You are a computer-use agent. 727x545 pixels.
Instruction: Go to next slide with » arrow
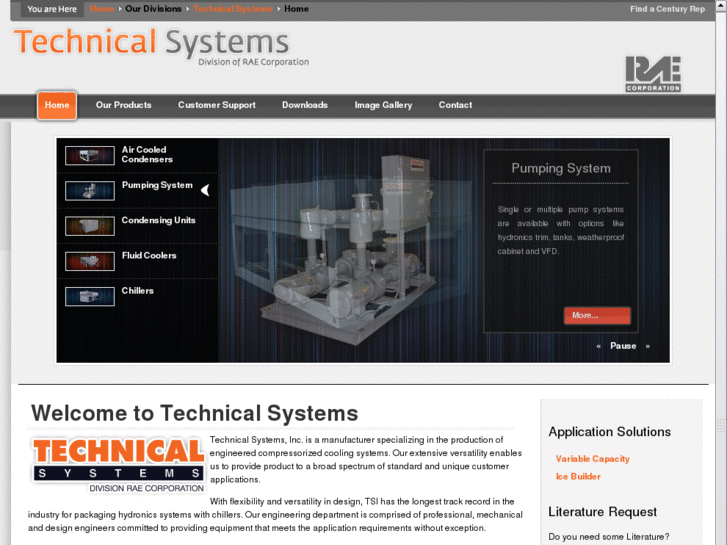648,346
